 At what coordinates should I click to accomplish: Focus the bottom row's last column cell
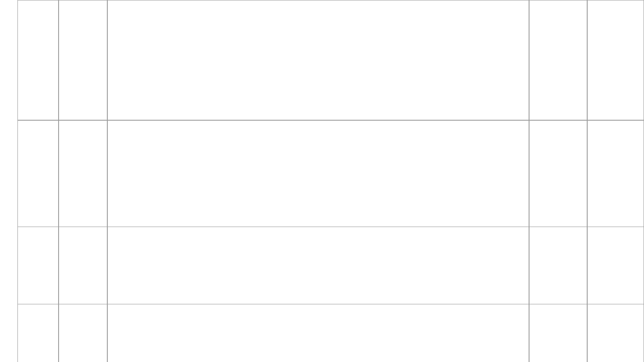pyautogui.click(x=615, y=333)
